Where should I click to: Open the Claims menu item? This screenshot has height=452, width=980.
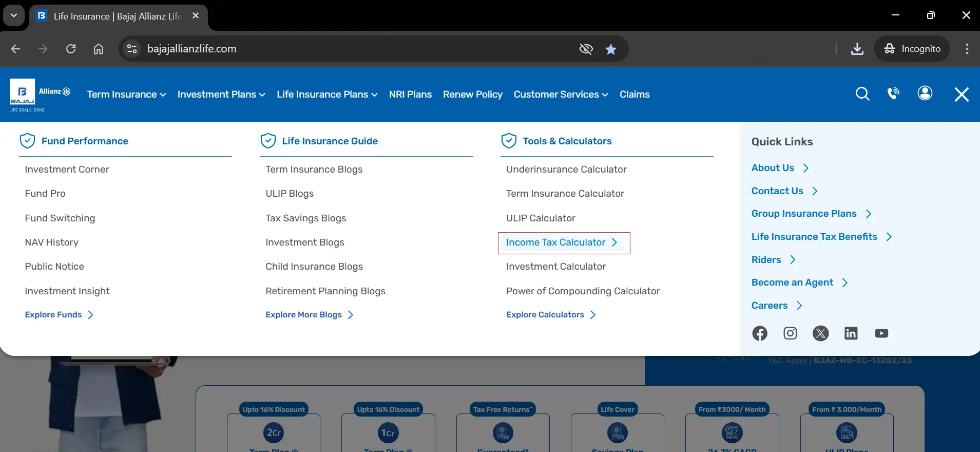click(635, 95)
